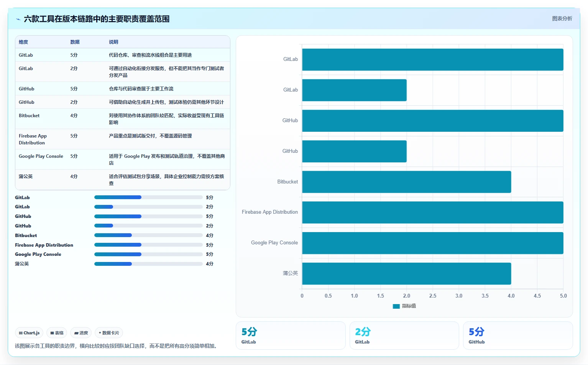
Task: Click the GitLab 2分 progress bar
Action: coord(148,207)
